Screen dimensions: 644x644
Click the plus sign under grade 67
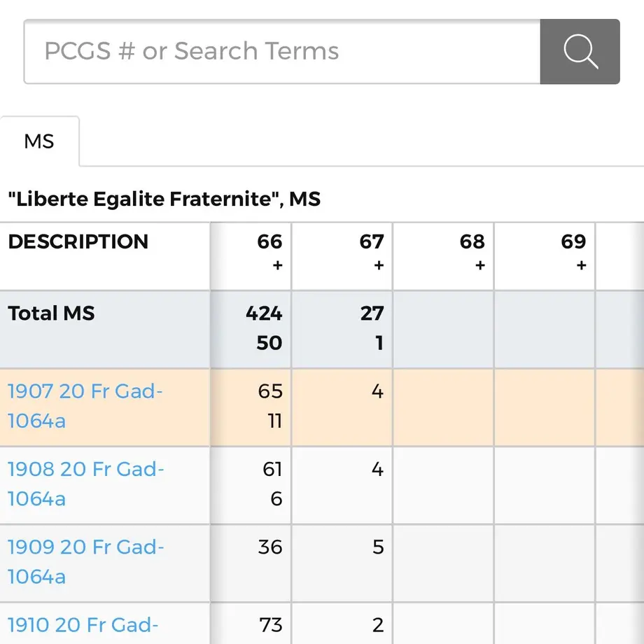point(379,265)
